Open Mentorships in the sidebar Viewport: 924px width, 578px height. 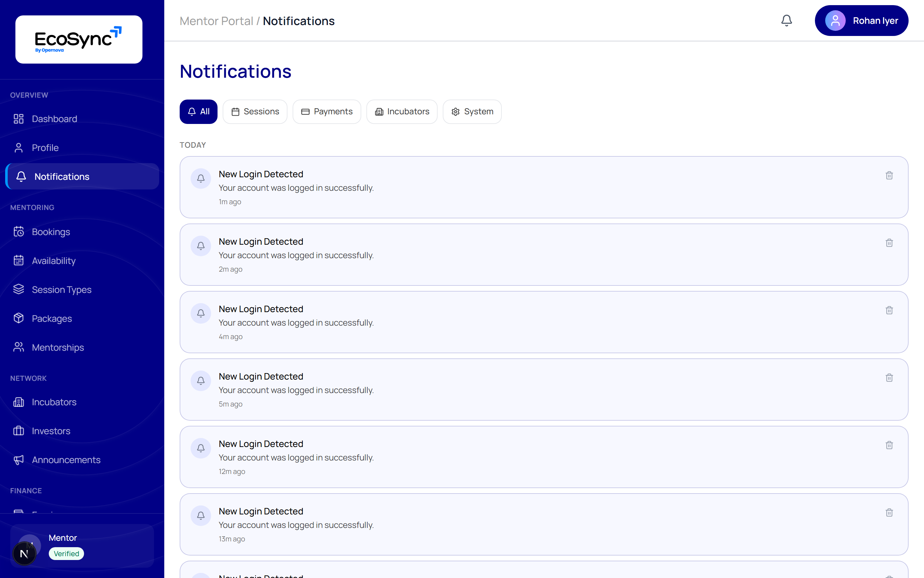pyautogui.click(x=82, y=347)
